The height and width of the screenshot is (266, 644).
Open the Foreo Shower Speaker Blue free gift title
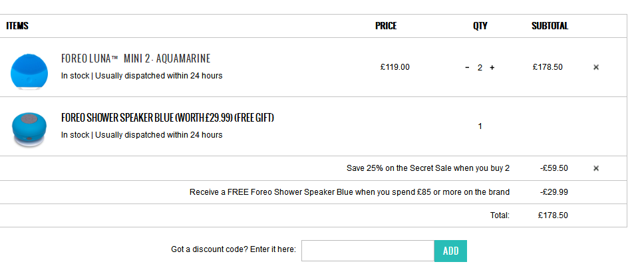point(167,118)
